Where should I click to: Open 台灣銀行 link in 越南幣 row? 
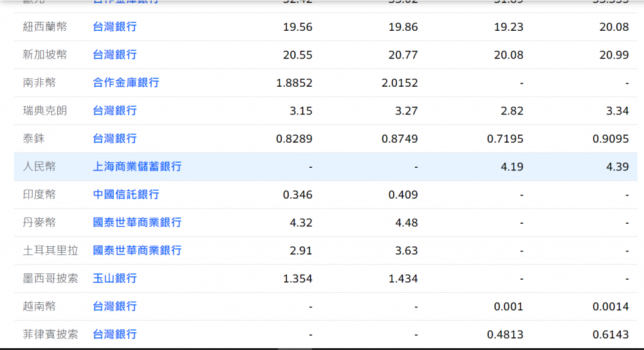[x=114, y=305]
